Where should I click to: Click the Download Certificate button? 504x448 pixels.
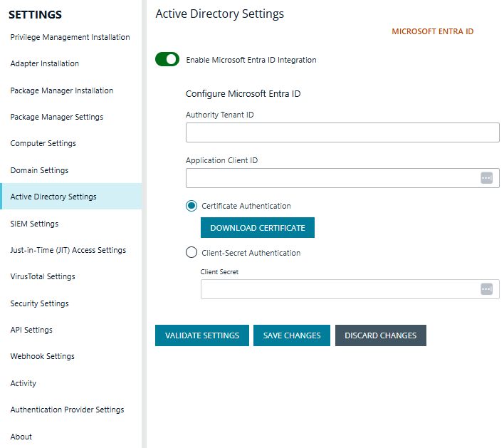[x=258, y=228]
